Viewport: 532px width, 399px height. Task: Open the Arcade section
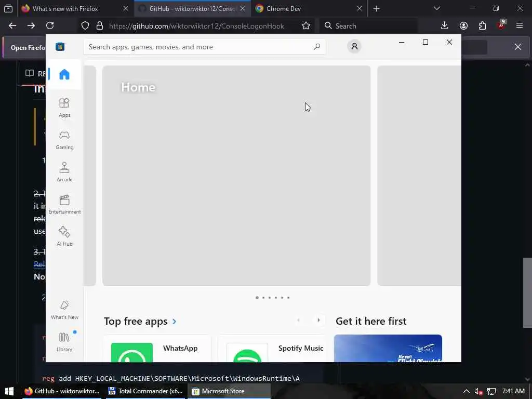(x=64, y=172)
